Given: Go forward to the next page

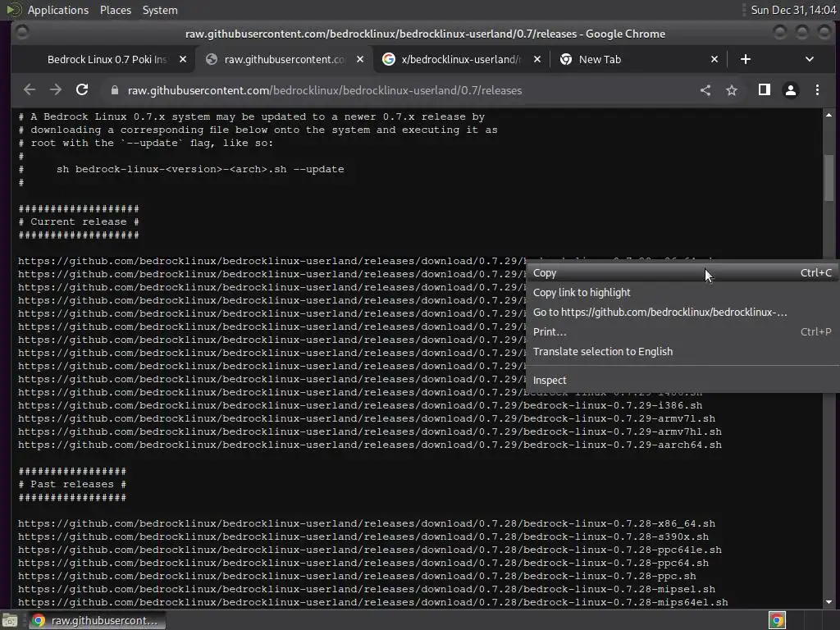Looking at the screenshot, I should 56,90.
